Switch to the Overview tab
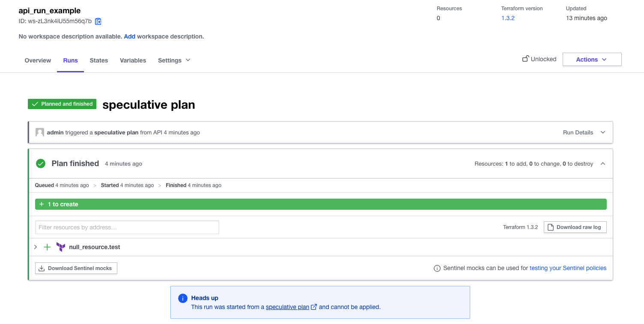Screen dimensions: 644x324 click(x=38, y=60)
